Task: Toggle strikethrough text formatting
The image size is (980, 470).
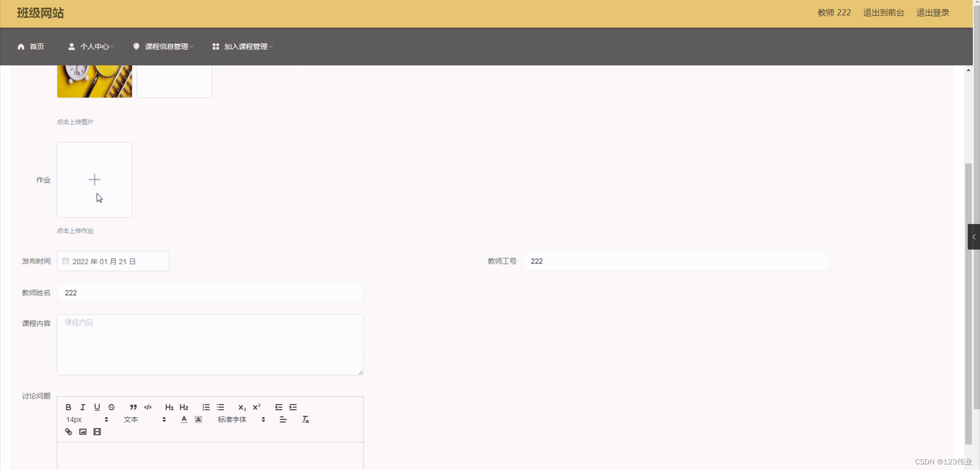Action: point(111,407)
